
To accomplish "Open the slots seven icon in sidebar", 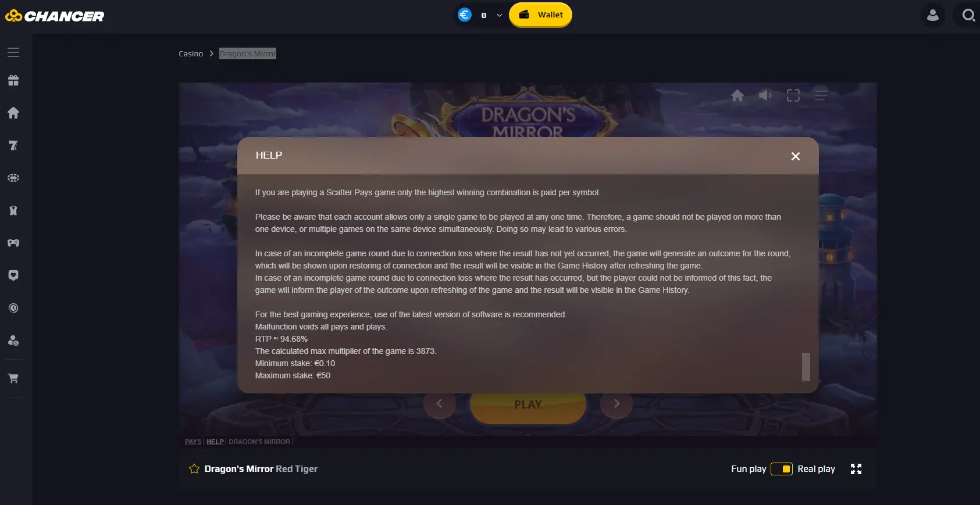I will pos(13,145).
